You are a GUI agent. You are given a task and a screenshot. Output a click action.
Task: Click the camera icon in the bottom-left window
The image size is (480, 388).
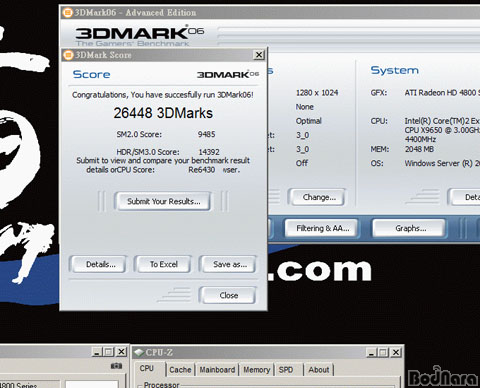pos(116,366)
